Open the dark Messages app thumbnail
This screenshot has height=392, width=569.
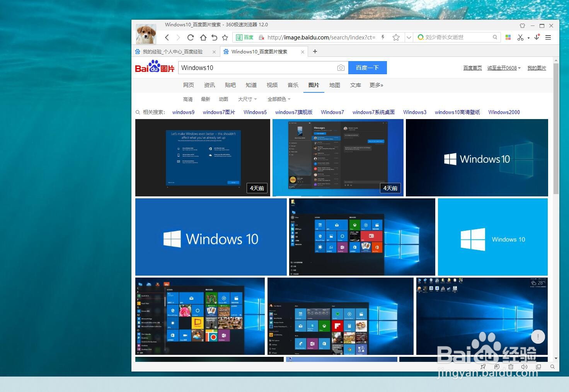(338, 158)
